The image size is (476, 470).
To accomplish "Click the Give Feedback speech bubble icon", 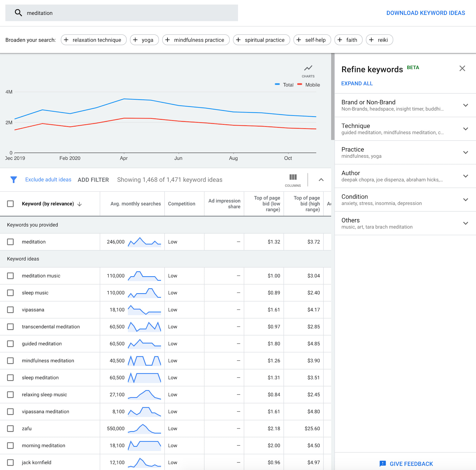I will (383, 464).
